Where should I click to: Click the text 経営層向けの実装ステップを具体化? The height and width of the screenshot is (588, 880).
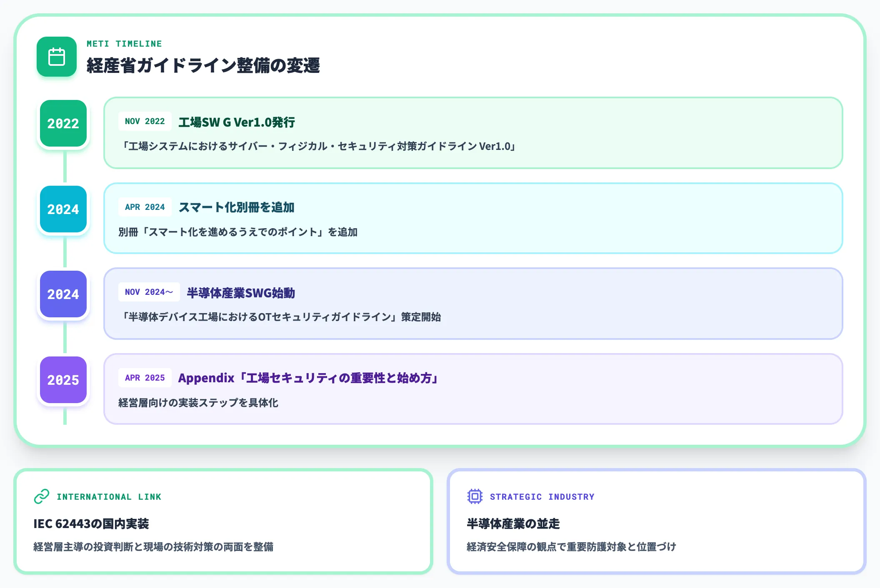(x=198, y=403)
